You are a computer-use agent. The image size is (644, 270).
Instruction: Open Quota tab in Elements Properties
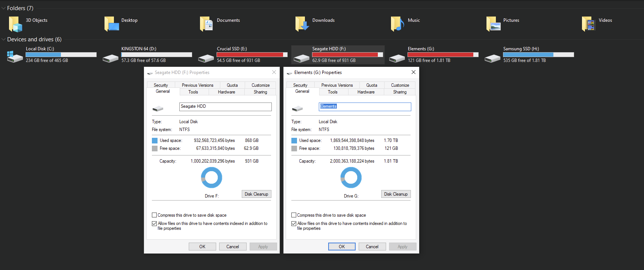pyautogui.click(x=372, y=85)
